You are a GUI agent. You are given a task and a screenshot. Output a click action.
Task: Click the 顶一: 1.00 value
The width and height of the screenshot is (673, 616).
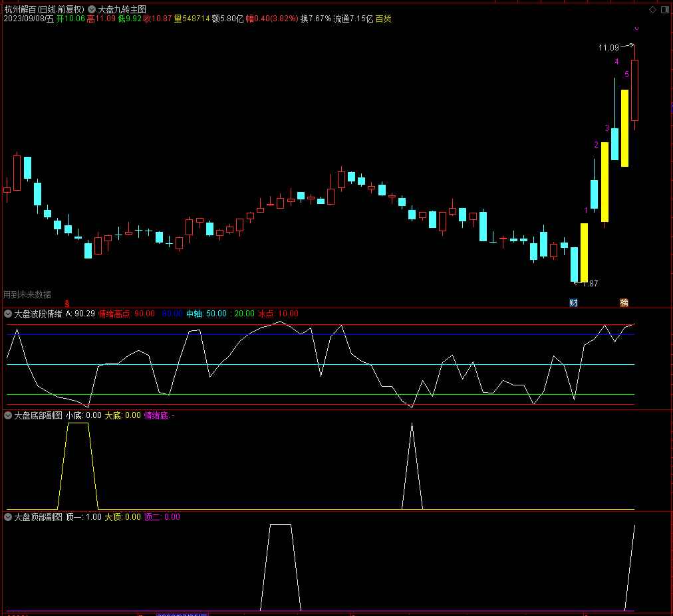[x=84, y=517]
